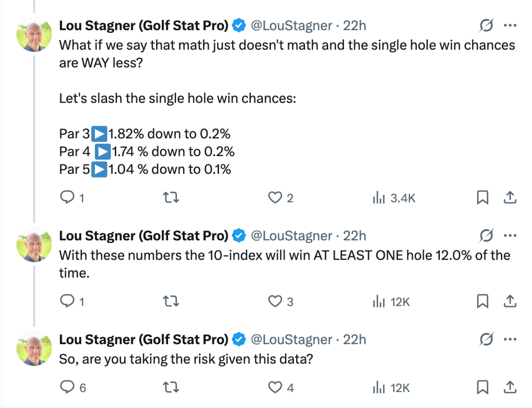This screenshot has width=532, height=408.
Task: Open more options on the first tweet
Action: pos(510,25)
